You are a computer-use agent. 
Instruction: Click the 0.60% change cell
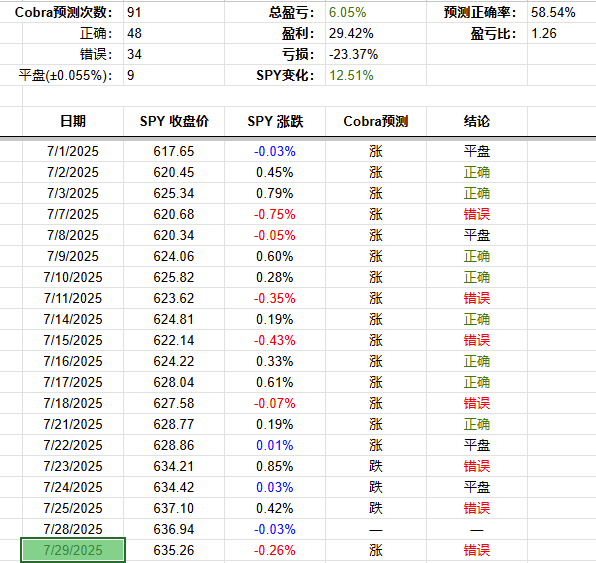point(274,256)
